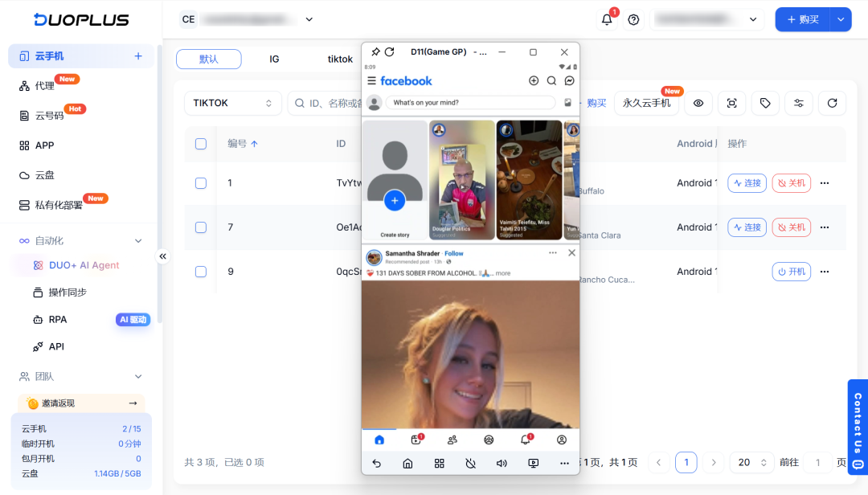
Task: Open the help question mark icon
Action: pyautogui.click(x=634, y=20)
